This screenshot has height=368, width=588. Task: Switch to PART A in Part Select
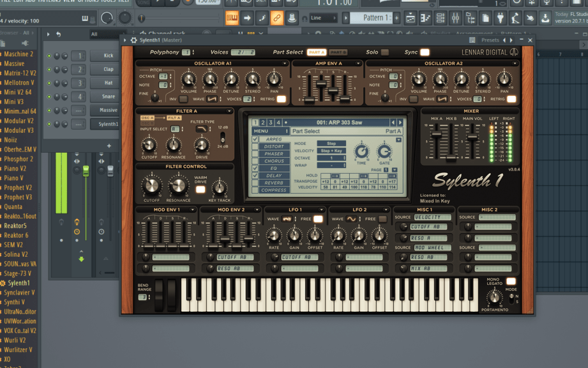[317, 52]
